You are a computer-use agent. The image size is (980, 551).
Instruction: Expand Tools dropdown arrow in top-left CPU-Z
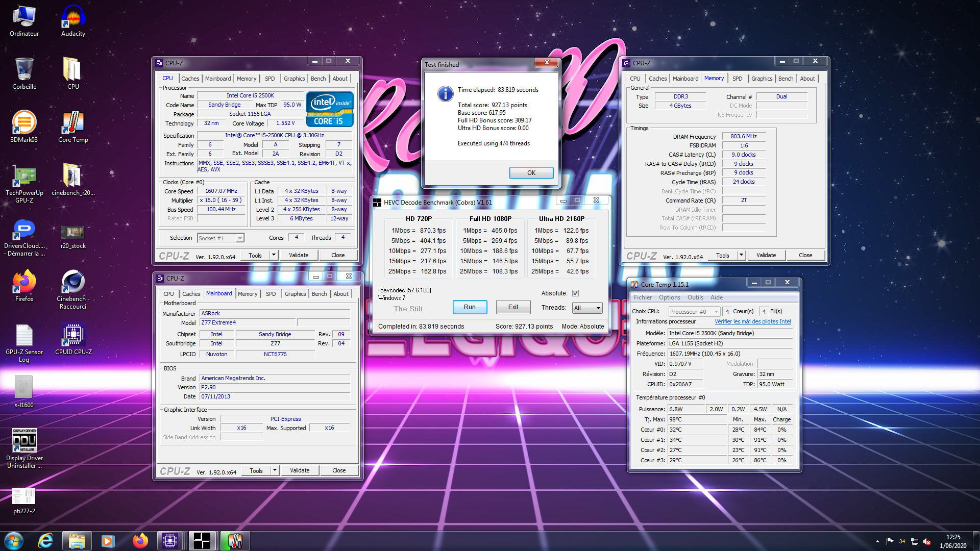coord(274,255)
